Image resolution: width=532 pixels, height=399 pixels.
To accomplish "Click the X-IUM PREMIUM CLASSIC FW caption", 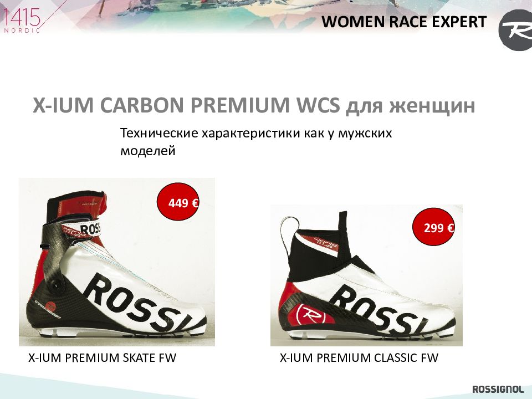I will pos(359,358).
